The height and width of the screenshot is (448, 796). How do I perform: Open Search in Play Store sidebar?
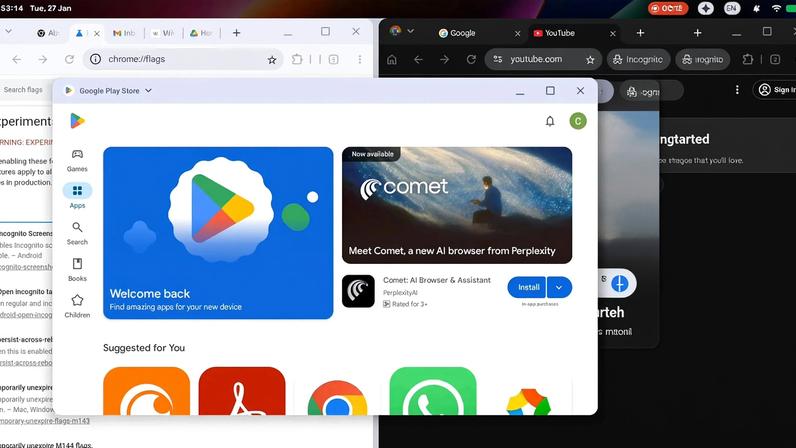77,233
